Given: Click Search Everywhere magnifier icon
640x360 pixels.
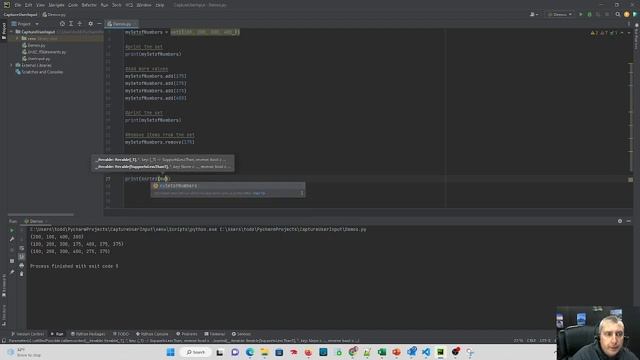Looking at the screenshot, I should click(618, 14).
